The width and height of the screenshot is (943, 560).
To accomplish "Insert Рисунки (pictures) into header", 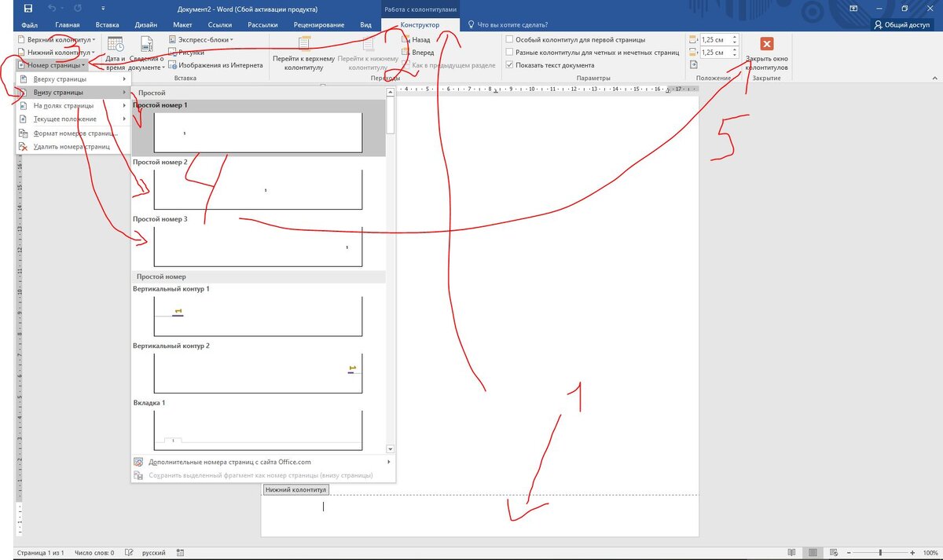I will (185, 52).
